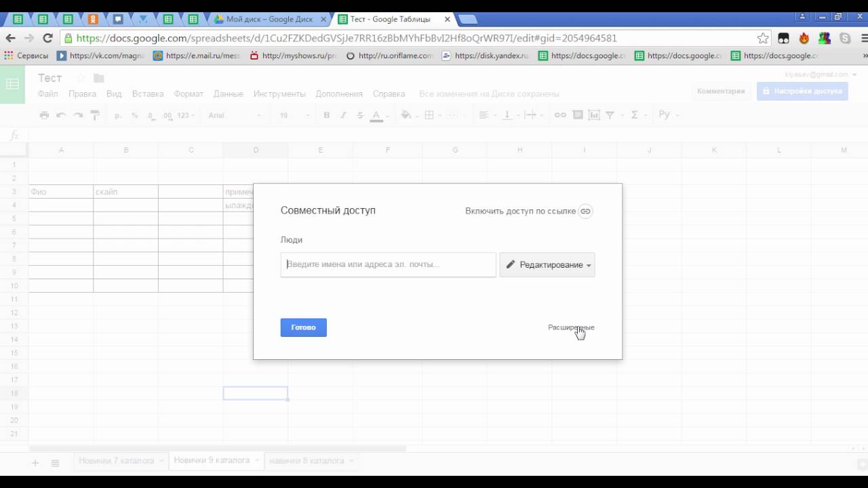
Task: Select the Paint format roller icon
Action: point(95,115)
